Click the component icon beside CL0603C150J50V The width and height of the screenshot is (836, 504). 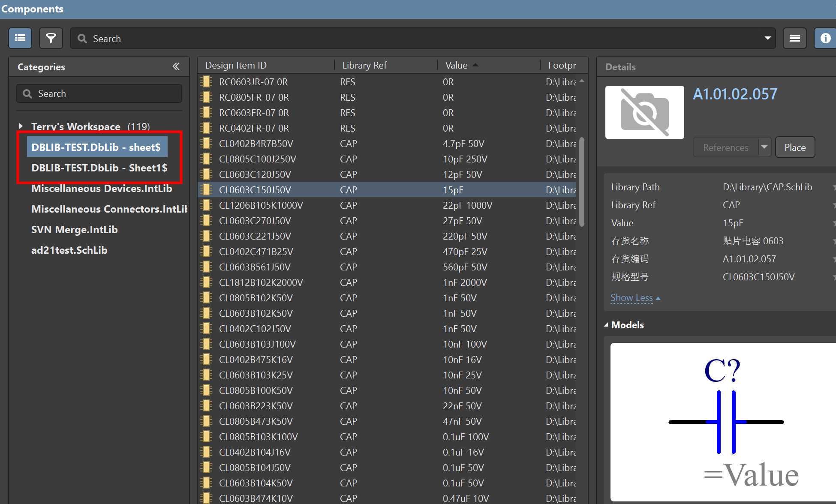click(x=207, y=190)
